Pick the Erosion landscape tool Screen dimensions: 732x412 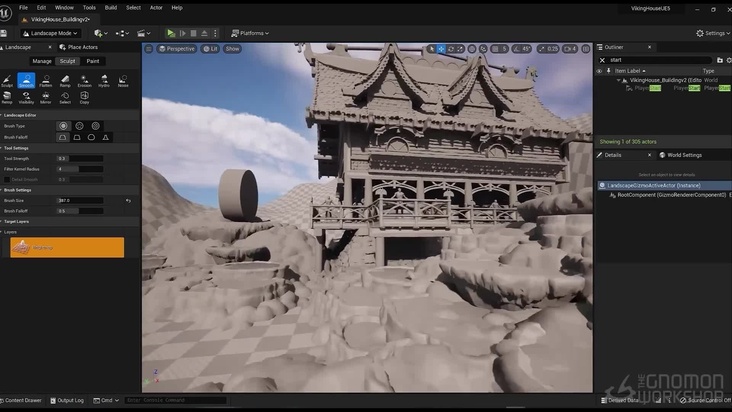[x=84, y=81]
